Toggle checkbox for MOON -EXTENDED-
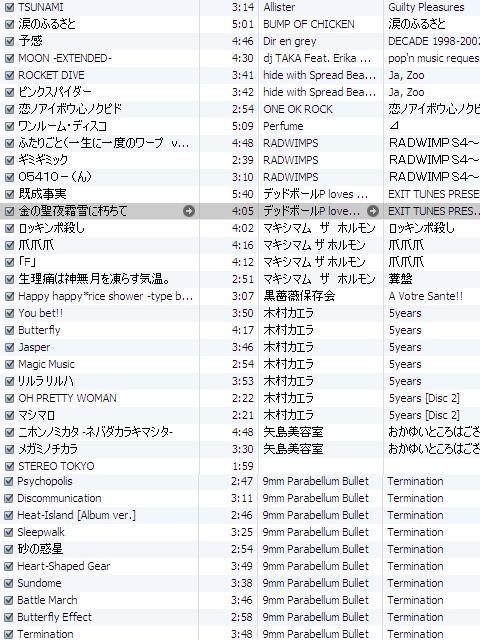Screen dimensions: 480x640 click(9, 58)
